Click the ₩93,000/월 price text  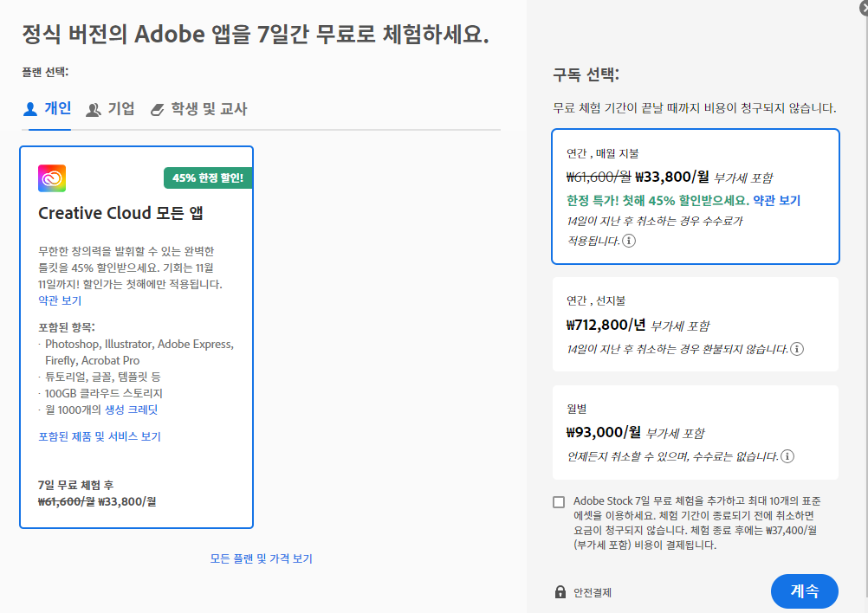click(604, 432)
